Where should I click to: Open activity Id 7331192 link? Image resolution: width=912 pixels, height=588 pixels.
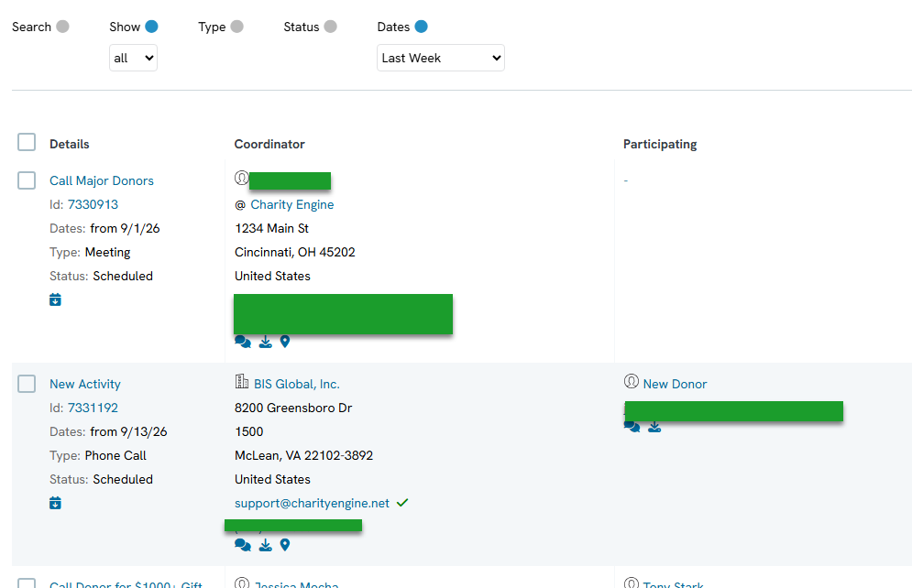pyautogui.click(x=93, y=408)
